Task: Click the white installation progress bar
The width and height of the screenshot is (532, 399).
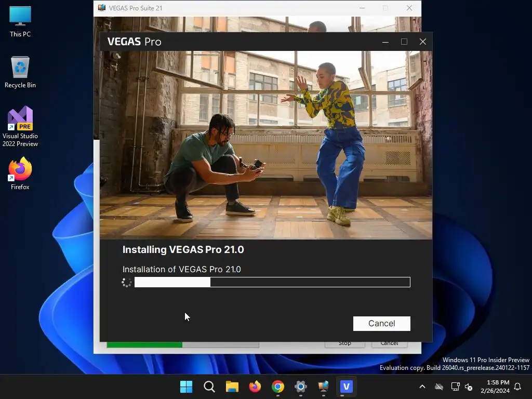Action: (x=272, y=282)
